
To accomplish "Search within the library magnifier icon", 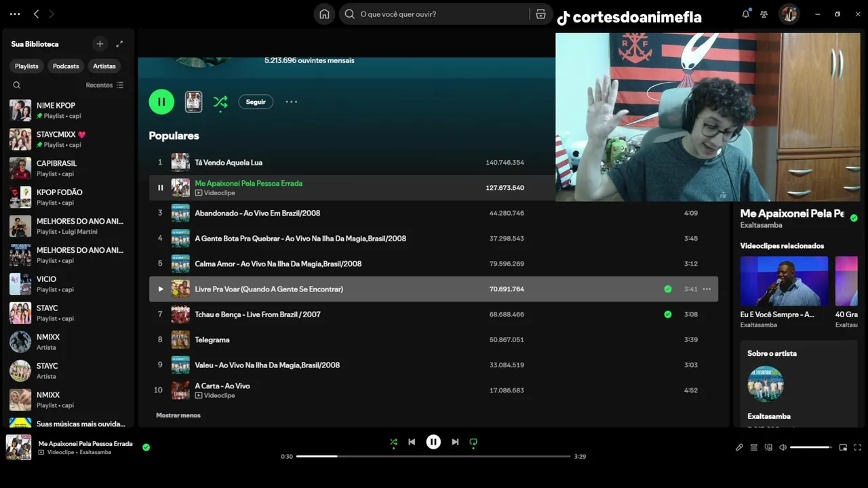I will (x=17, y=85).
